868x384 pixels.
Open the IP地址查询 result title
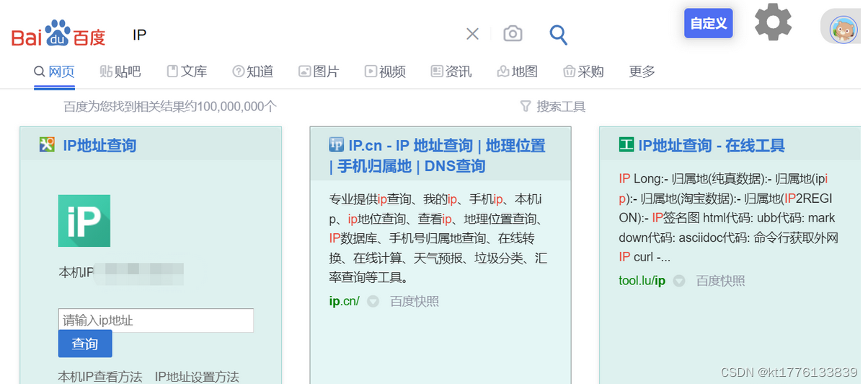click(x=99, y=145)
